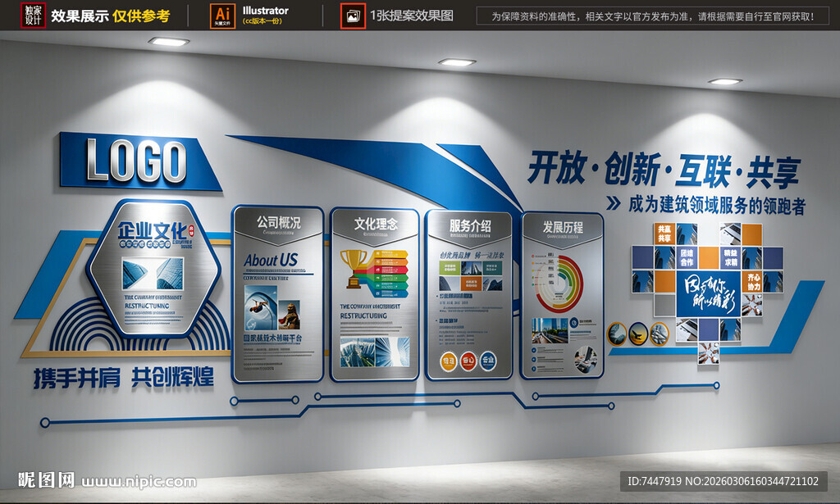This screenshot has height=504, width=840.
Task: Click the round eagle sunset photo badge
Action: tap(638, 334)
